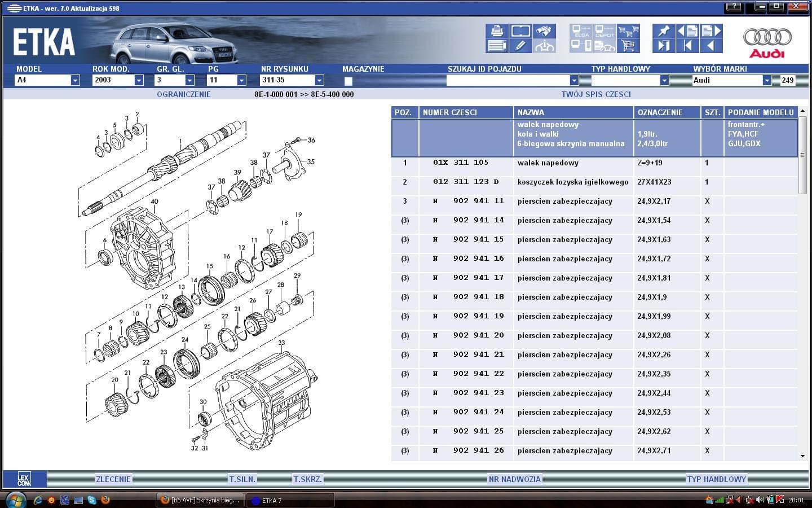The width and height of the screenshot is (812, 508).
Task: Click the DEPOT link icon
Action: click(604, 31)
